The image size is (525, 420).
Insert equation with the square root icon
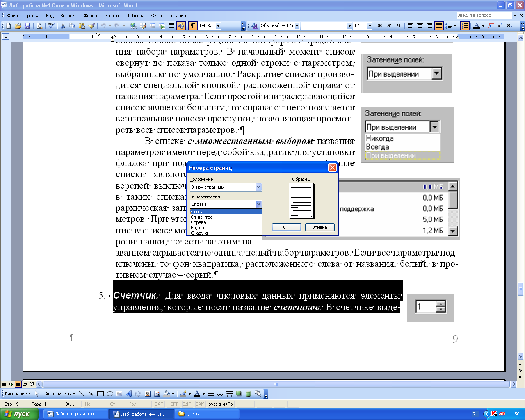tap(490, 26)
